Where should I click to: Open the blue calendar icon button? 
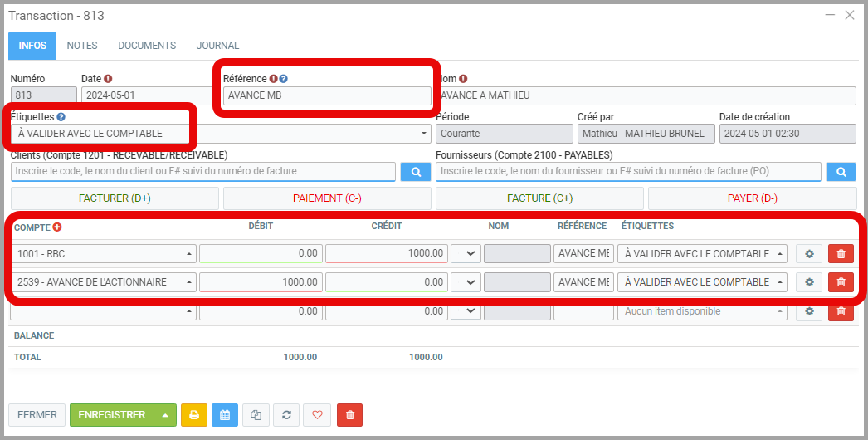(224, 415)
